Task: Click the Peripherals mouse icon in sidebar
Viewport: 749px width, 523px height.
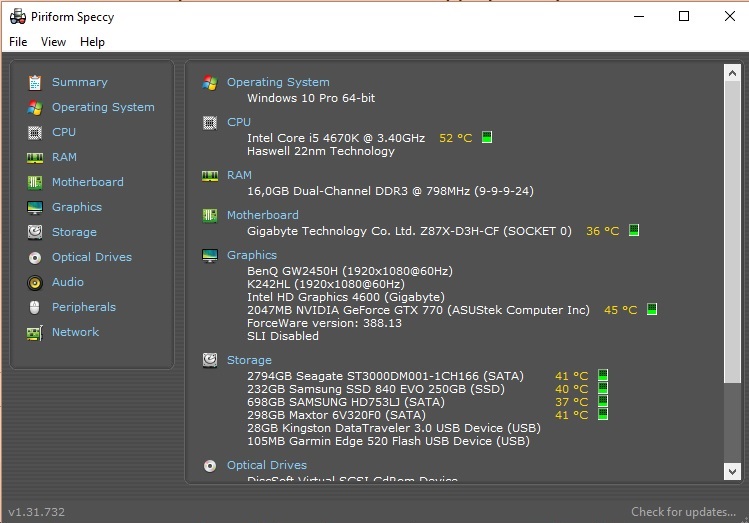Action: [x=35, y=307]
